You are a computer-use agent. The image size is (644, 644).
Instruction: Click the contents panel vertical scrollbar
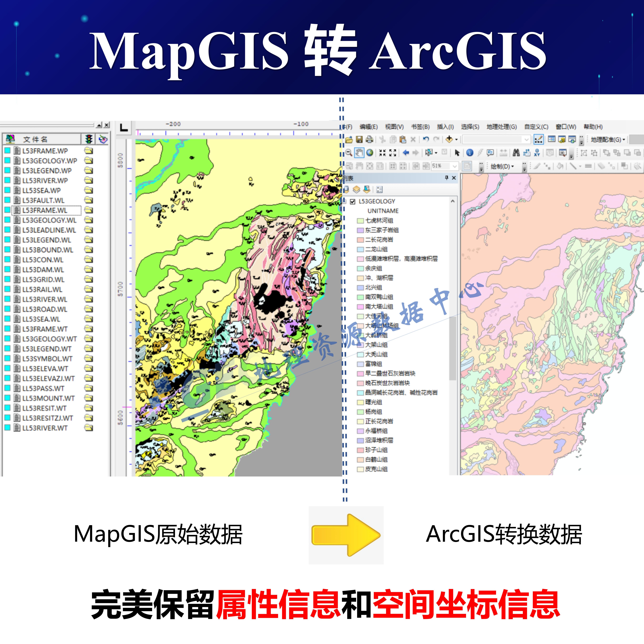(x=453, y=348)
